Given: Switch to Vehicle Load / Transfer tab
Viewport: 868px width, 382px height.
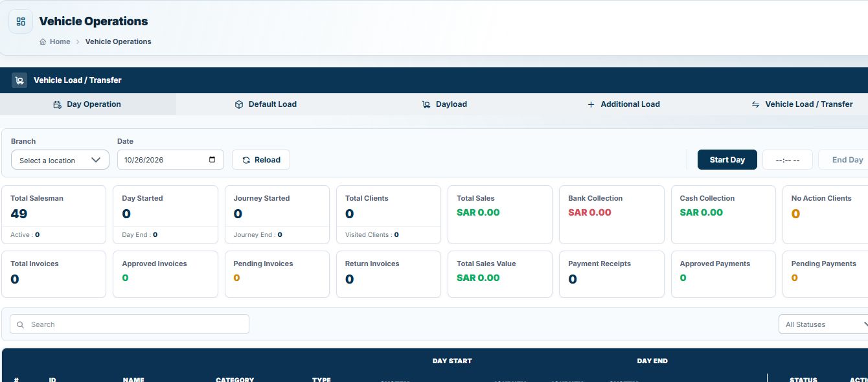Looking at the screenshot, I should tap(802, 104).
